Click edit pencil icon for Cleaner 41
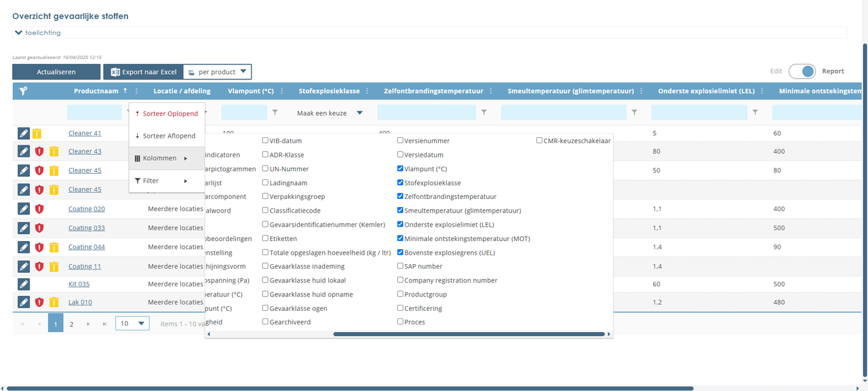 coord(24,133)
